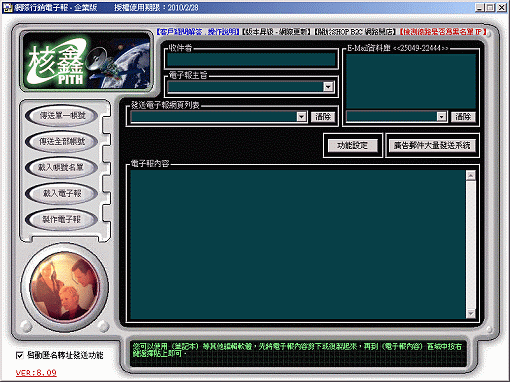Click the red 檢測網路是否為黑名單 IP link

tap(443, 32)
